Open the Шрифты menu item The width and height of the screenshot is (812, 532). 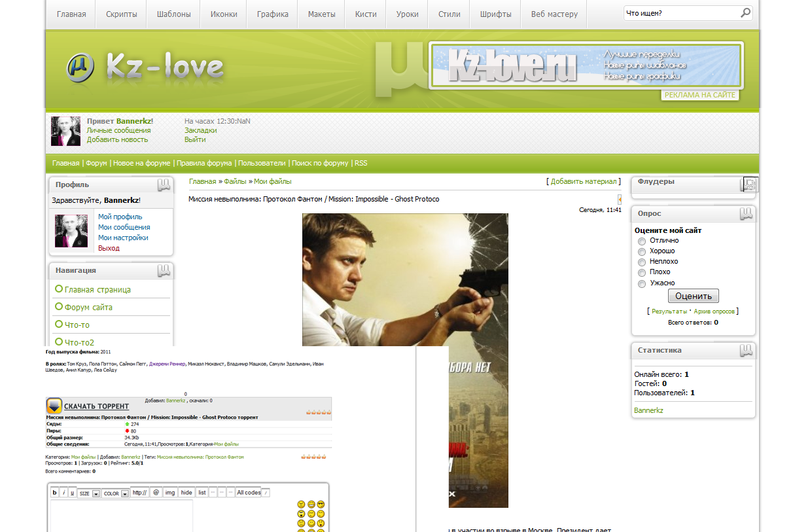tap(496, 14)
